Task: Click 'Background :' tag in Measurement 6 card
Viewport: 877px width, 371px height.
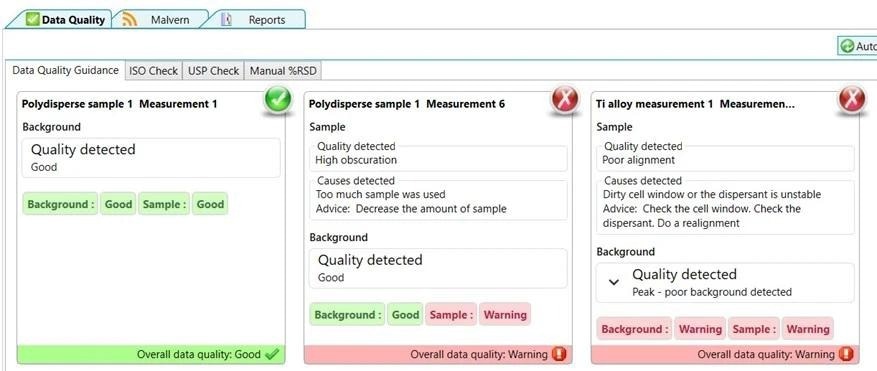Action: (x=347, y=314)
